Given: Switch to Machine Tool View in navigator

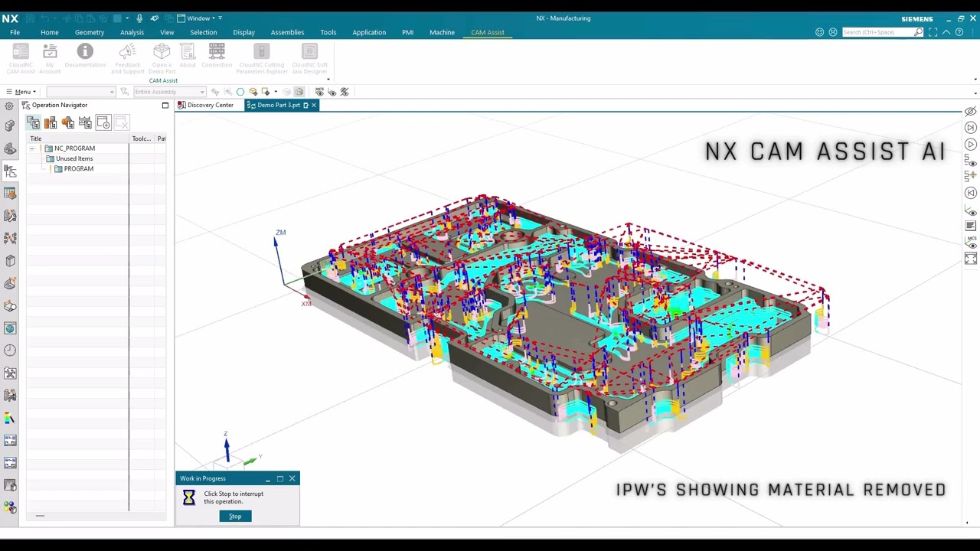Looking at the screenshot, I should click(51, 122).
